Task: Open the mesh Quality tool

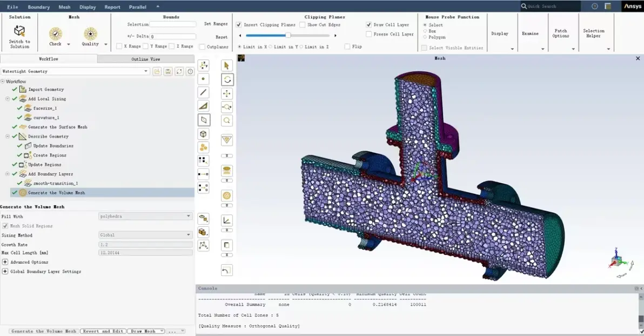Action: click(90, 33)
